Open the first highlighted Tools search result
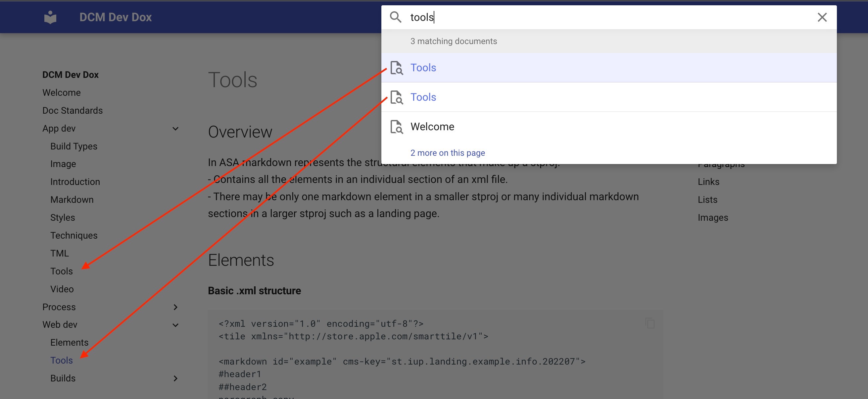Viewport: 868px width, 399px height. coord(609,68)
